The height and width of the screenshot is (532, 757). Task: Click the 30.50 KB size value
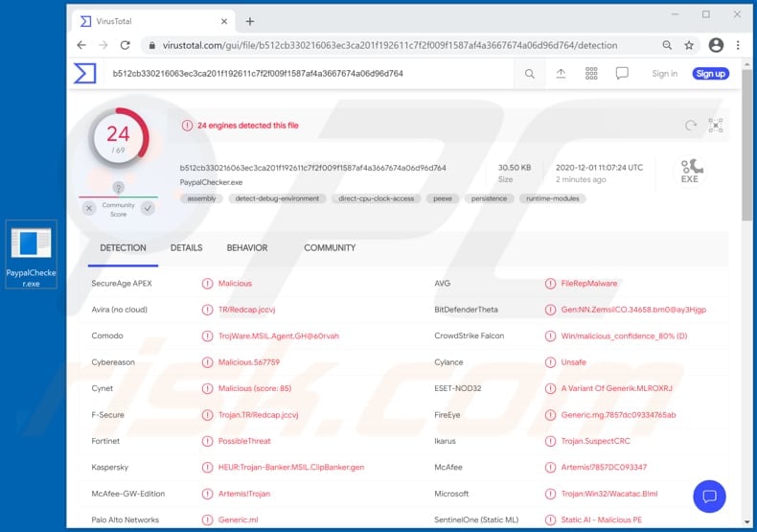coord(515,168)
